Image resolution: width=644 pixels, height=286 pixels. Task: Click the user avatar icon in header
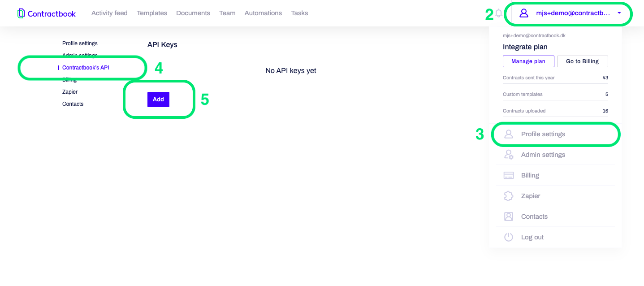click(x=523, y=13)
